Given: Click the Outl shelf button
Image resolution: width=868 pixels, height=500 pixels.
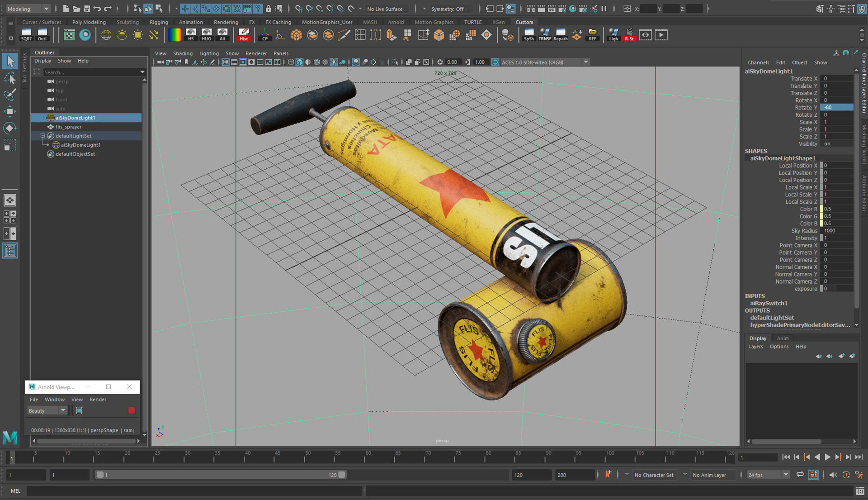Looking at the screenshot, I should click(42, 35).
